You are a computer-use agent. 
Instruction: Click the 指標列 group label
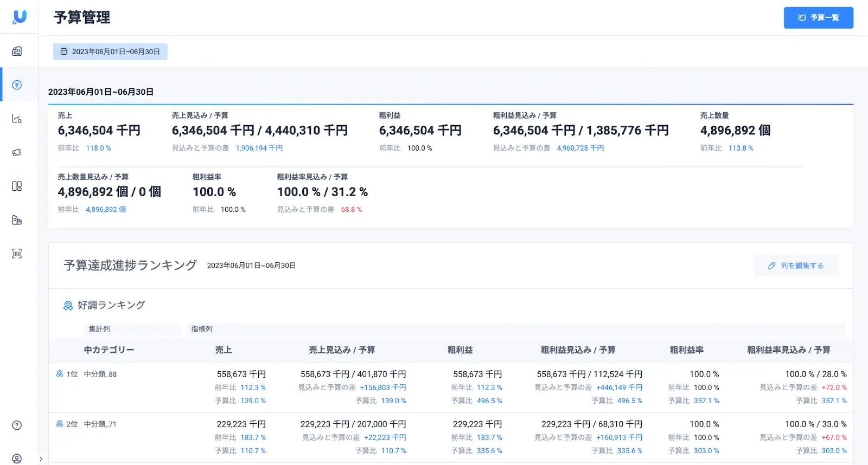tap(202, 329)
